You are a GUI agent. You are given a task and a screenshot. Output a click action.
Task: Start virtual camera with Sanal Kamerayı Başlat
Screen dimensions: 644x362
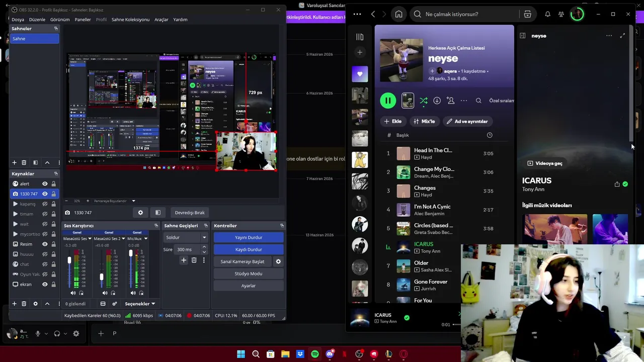point(243,261)
